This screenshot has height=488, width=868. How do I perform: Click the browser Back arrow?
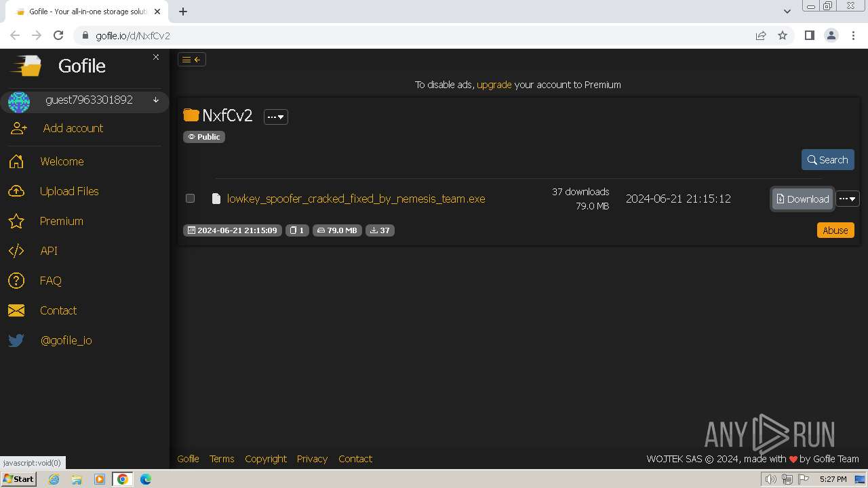pyautogui.click(x=15, y=36)
